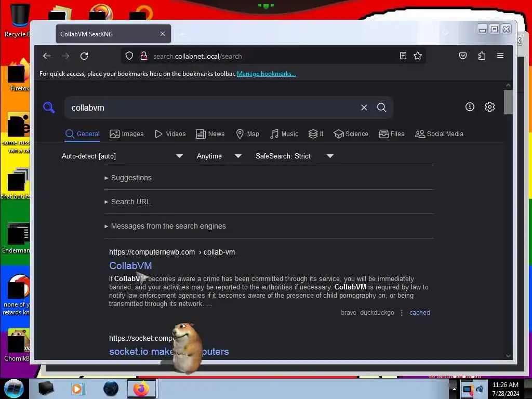532x399 pixels.
Task: Switch to the Files search tab
Action: [x=392, y=134]
